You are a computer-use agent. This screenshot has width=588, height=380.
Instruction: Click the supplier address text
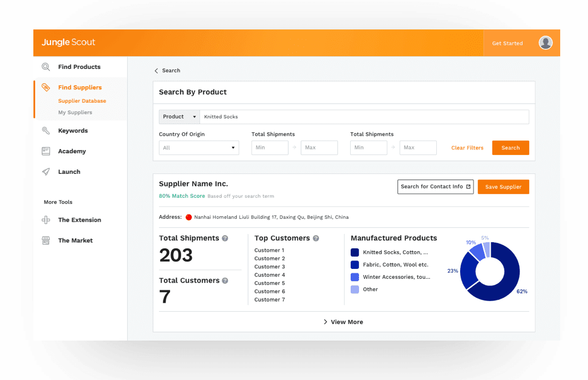(x=272, y=217)
